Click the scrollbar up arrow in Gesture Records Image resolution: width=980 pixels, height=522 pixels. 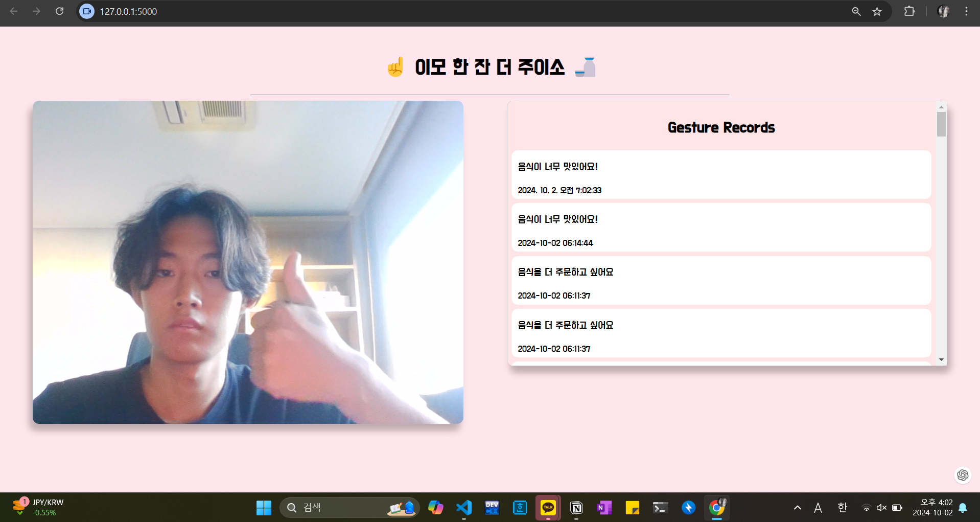click(x=941, y=107)
